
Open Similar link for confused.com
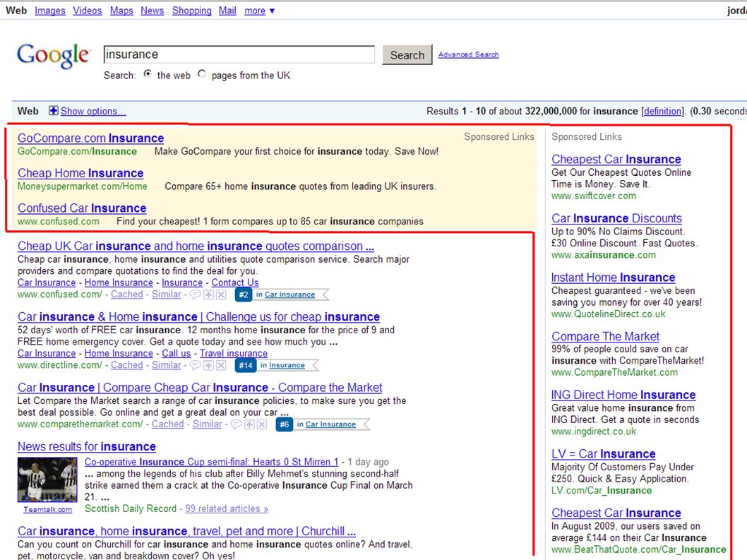pos(166,294)
